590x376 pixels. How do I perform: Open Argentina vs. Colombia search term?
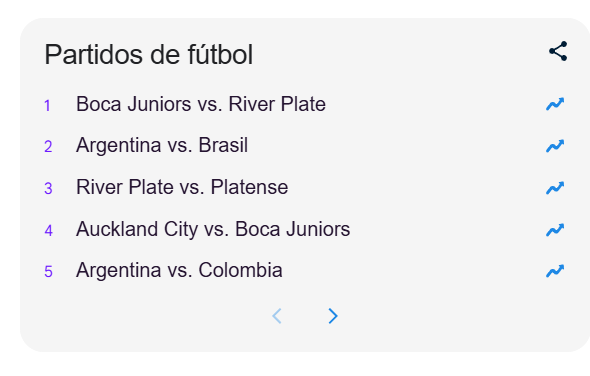[x=179, y=270]
